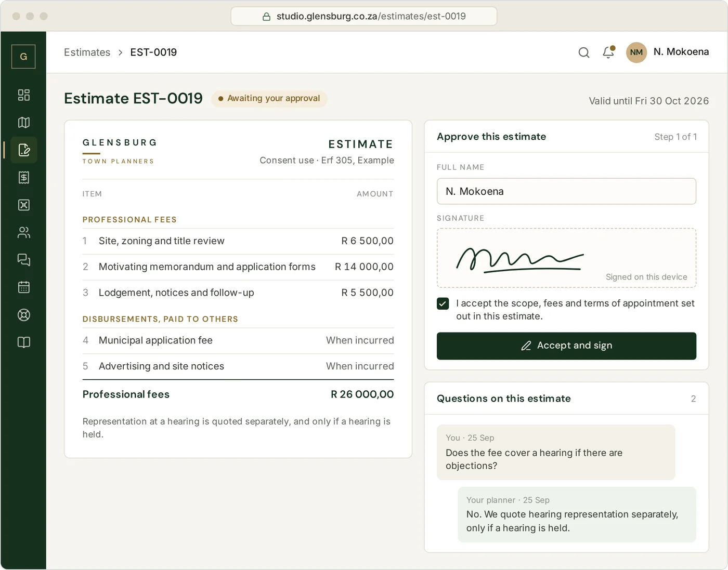The image size is (728, 570).
Task: Click 'Does the fee cover a hearing' message
Action: [x=556, y=453]
